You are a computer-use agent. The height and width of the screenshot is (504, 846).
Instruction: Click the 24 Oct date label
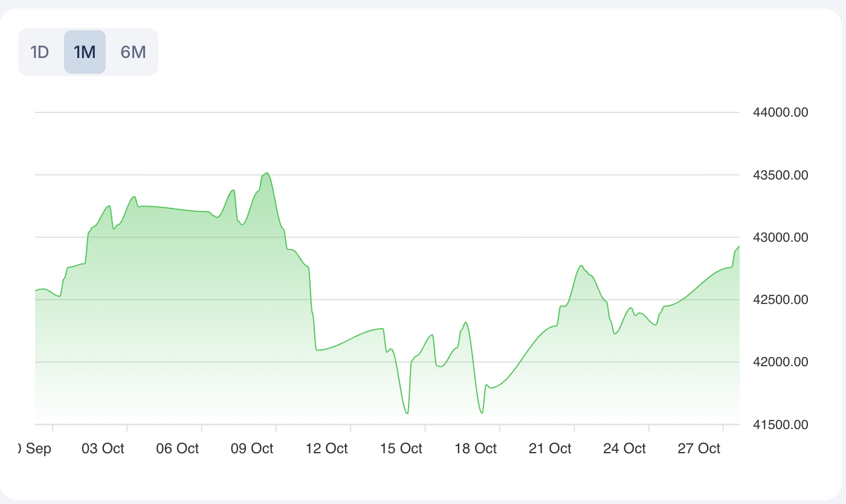coord(625,448)
